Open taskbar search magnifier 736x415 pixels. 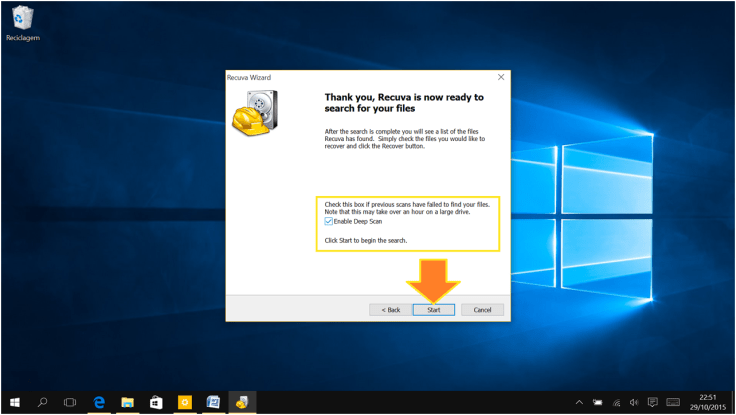(42, 402)
